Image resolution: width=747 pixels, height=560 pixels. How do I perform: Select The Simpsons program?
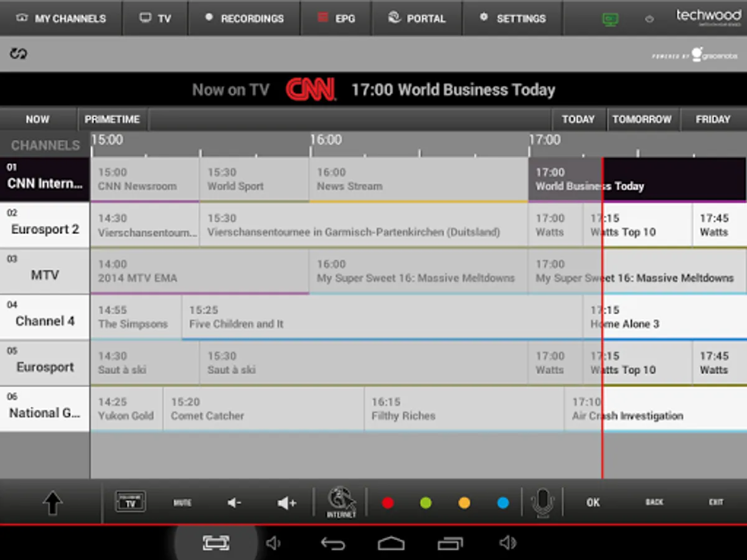[136, 317]
